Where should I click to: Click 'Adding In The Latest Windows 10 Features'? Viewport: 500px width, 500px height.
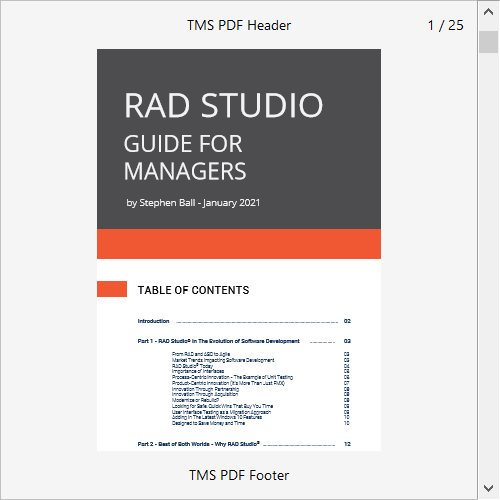(217, 417)
